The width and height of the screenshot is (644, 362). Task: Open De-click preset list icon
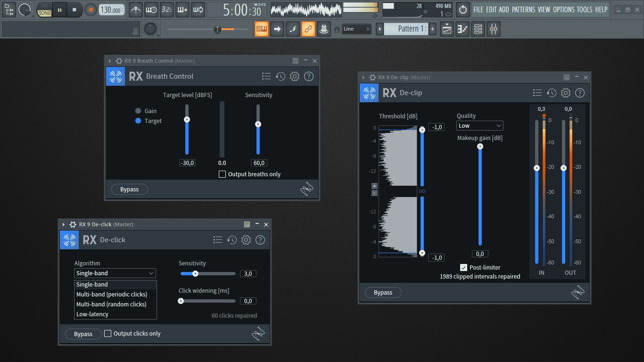[x=218, y=240]
